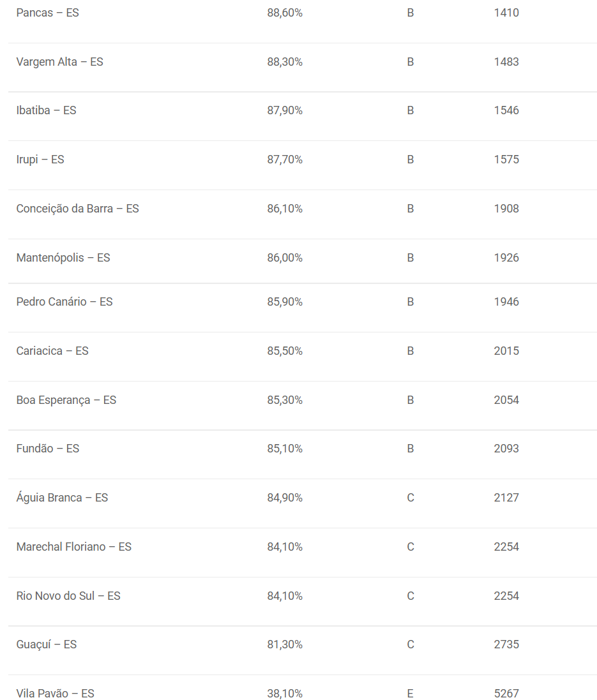The image size is (597, 700).
Task: Select the Boa Esperança – ES row label
Action: [66, 400]
